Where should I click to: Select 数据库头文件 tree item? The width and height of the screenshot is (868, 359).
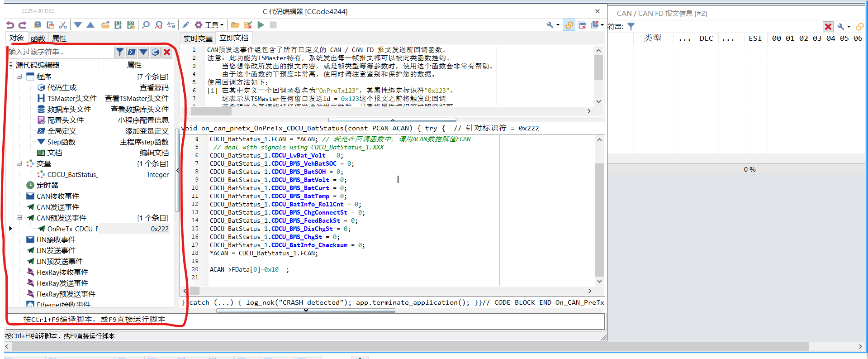[69, 109]
